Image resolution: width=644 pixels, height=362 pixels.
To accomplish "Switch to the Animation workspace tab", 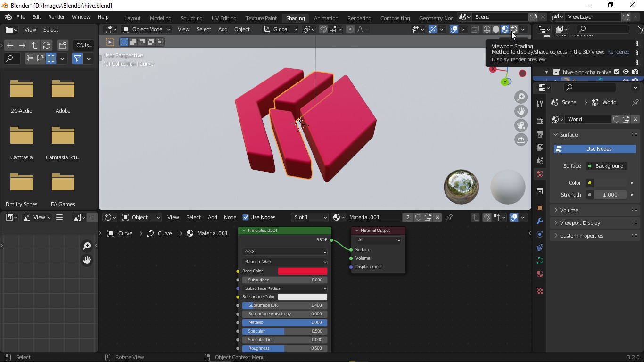I will click(326, 18).
